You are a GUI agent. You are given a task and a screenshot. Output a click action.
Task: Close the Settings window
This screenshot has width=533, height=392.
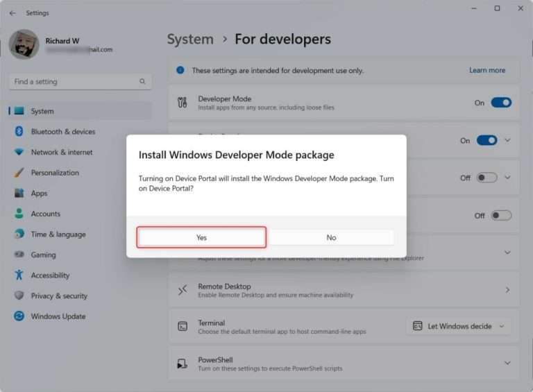[521, 8]
